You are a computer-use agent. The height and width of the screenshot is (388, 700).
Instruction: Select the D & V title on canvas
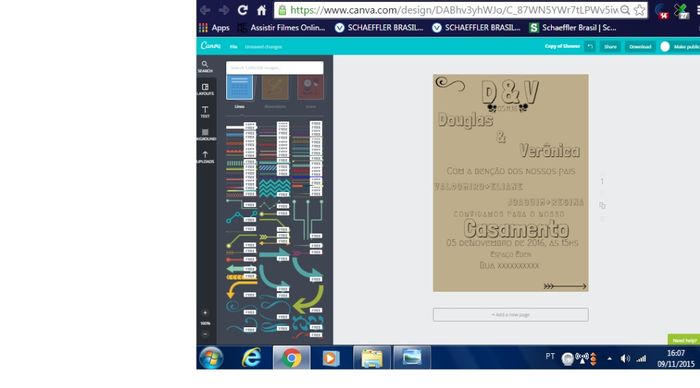510,92
